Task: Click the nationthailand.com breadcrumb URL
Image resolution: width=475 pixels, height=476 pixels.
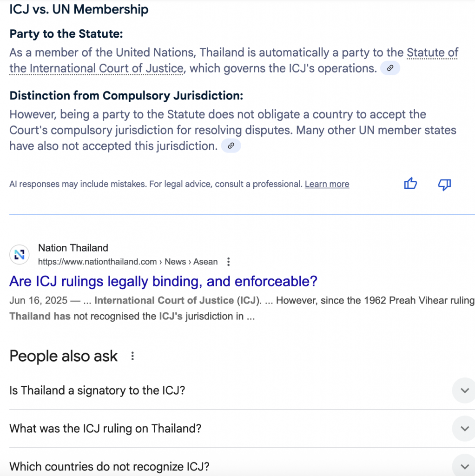Action: (x=128, y=262)
